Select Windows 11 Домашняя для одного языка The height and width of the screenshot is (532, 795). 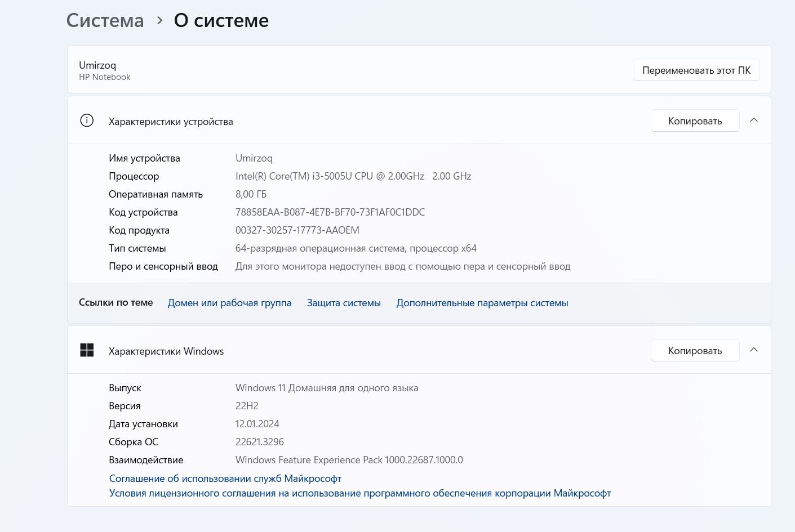(327, 388)
